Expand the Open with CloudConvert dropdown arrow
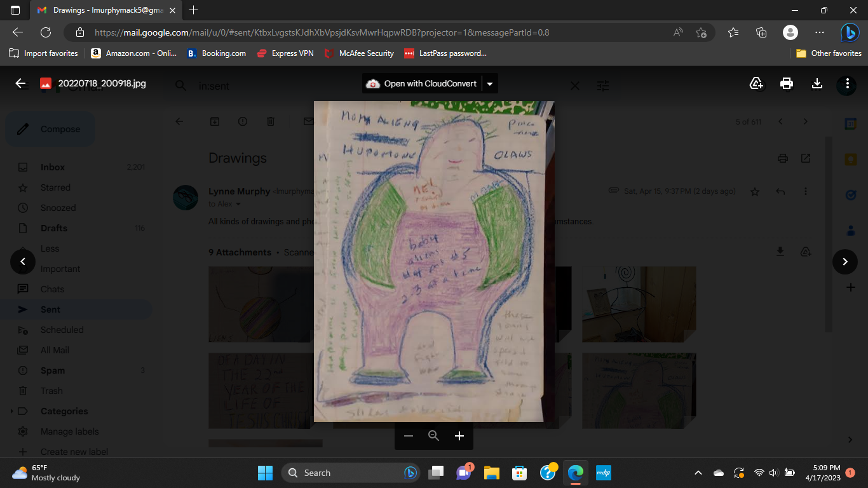The image size is (868, 488). pos(489,83)
